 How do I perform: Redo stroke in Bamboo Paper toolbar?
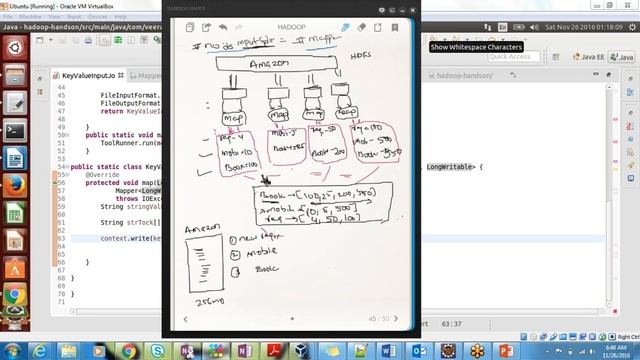tap(239, 27)
